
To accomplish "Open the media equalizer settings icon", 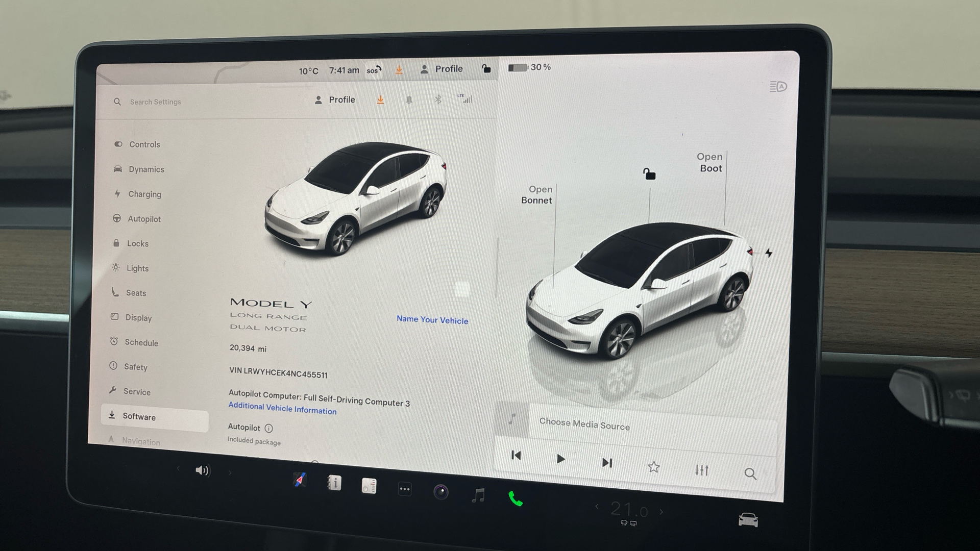I will (701, 470).
